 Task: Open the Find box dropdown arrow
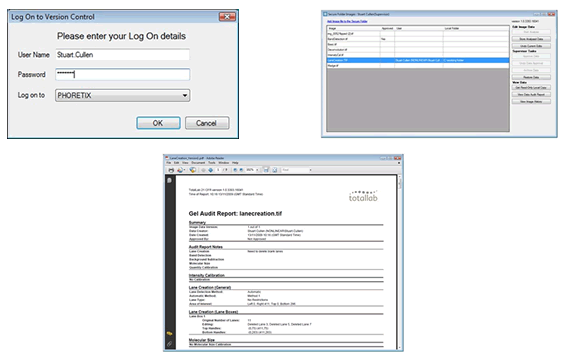(x=310, y=170)
